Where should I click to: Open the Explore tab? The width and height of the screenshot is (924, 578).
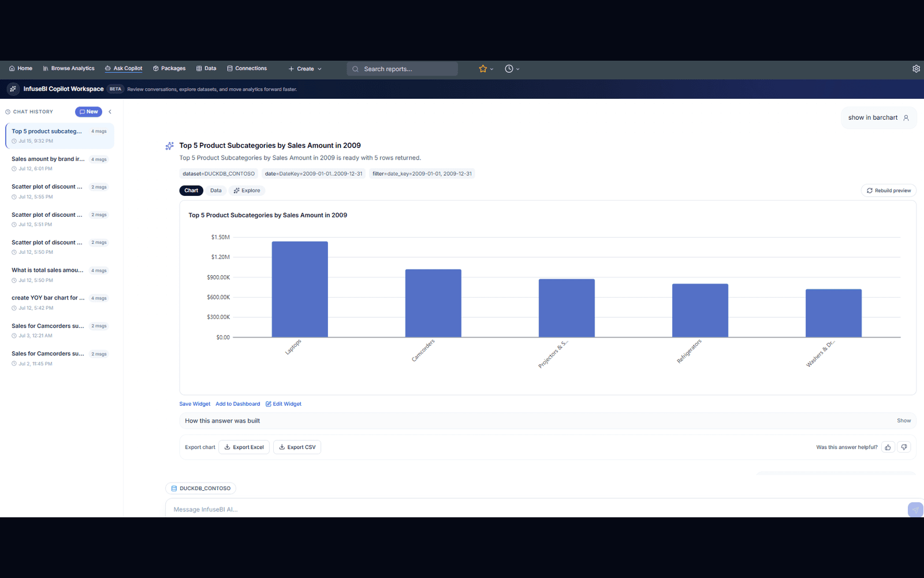[247, 191]
